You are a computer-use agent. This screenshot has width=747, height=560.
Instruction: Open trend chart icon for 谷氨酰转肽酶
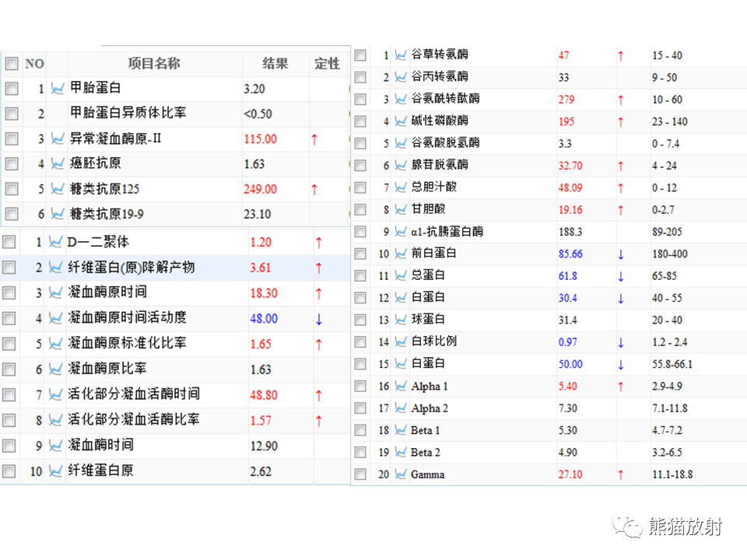[x=401, y=99]
